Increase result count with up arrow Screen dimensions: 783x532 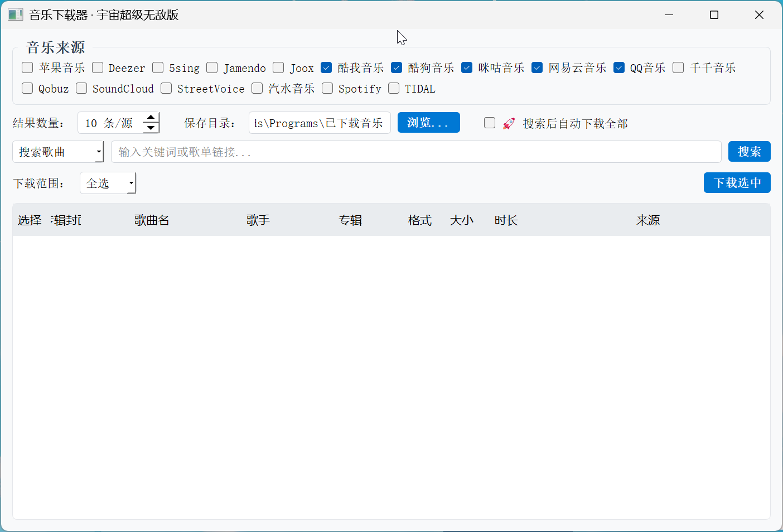[x=151, y=118]
